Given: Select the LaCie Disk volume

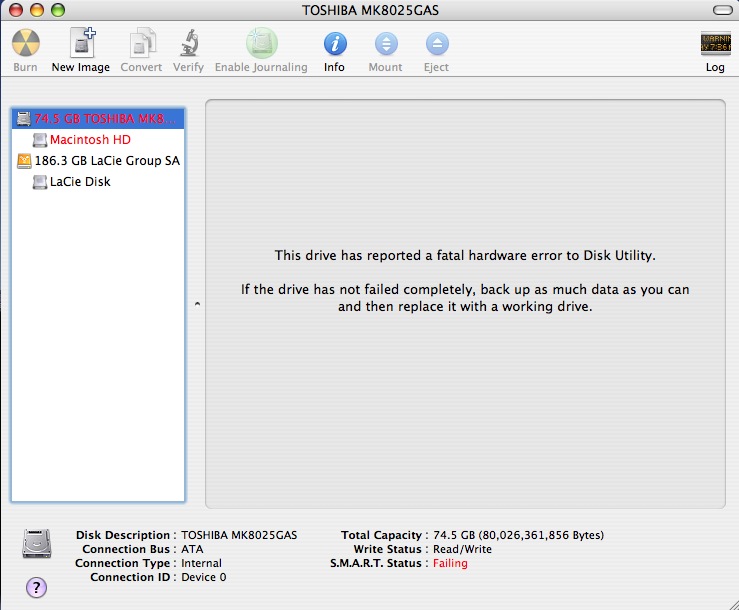Looking at the screenshot, I should point(98,181).
